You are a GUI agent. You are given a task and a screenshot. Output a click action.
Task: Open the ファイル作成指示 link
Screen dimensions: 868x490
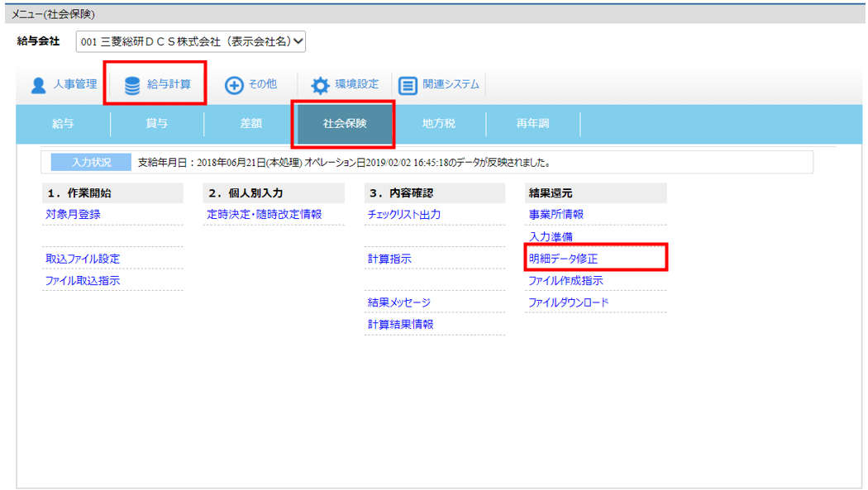565,281
